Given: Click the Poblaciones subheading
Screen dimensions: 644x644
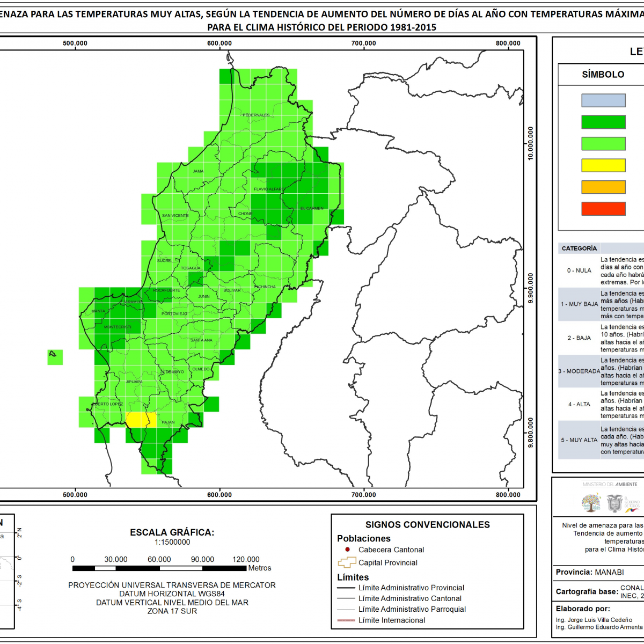Looking at the screenshot, I should (364, 538).
